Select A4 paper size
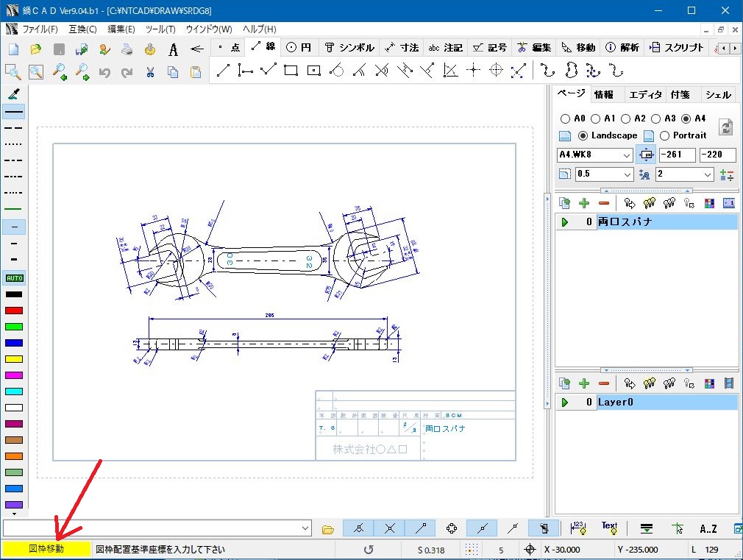Viewport: 743px width, 560px height. point(686,118)
